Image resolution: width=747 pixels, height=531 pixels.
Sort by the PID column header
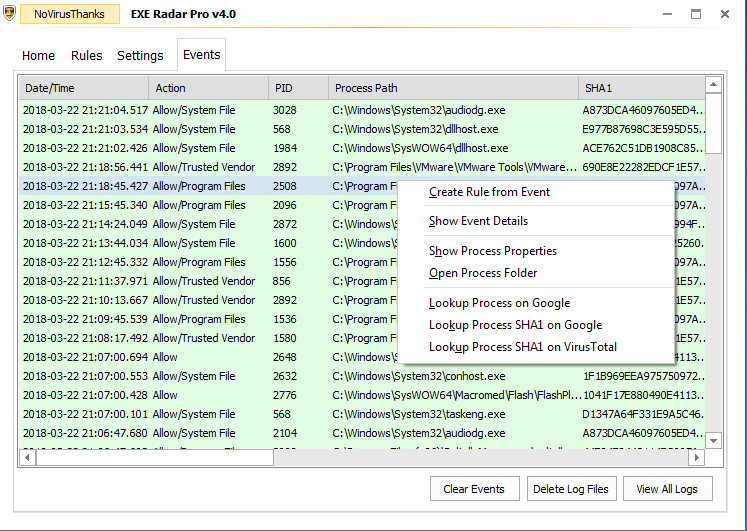pos(298,88)
